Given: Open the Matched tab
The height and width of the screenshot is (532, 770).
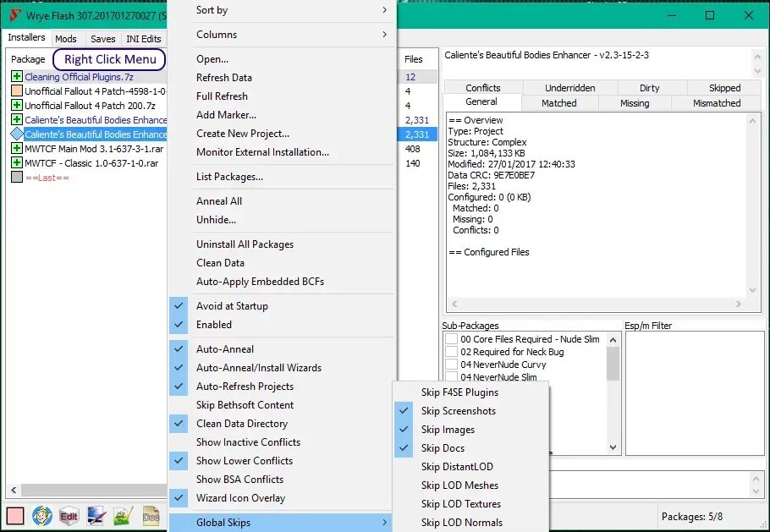Looking at the screenshot, I should 558,103.
